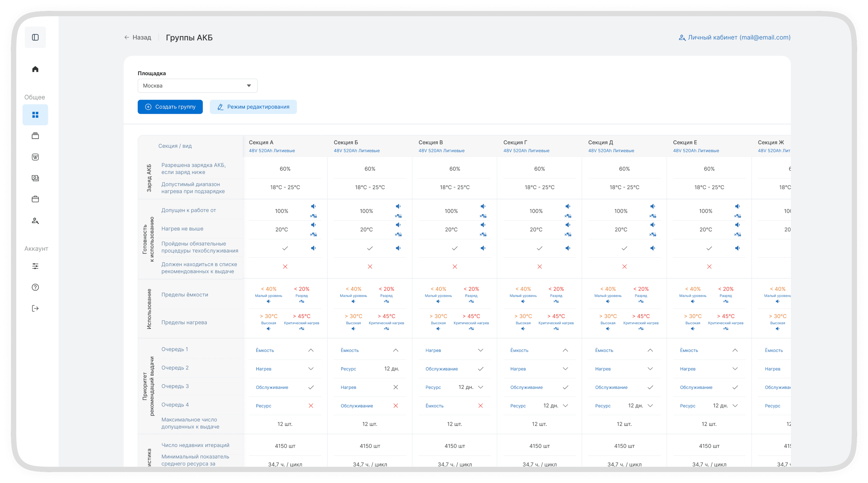Click sound icon under Секция А Малый уровень
Screen dimensions: 868x483
click(269, 302)
